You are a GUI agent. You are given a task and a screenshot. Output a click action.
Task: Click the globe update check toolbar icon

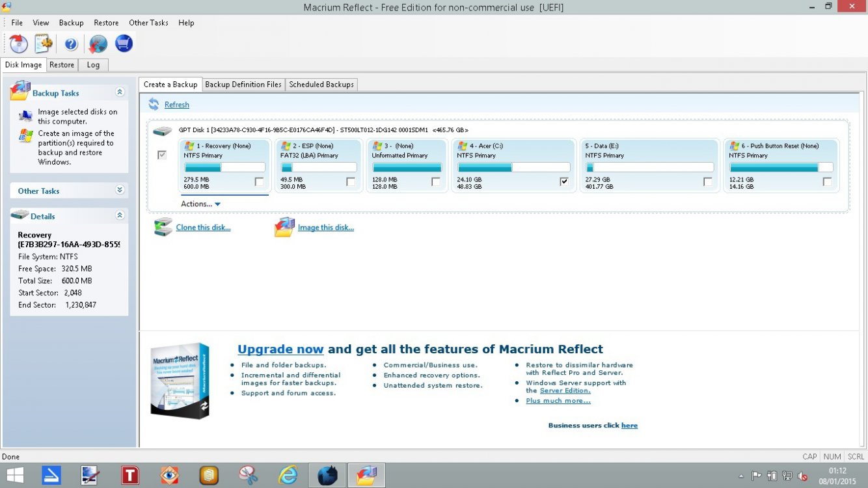pos(98,44)
